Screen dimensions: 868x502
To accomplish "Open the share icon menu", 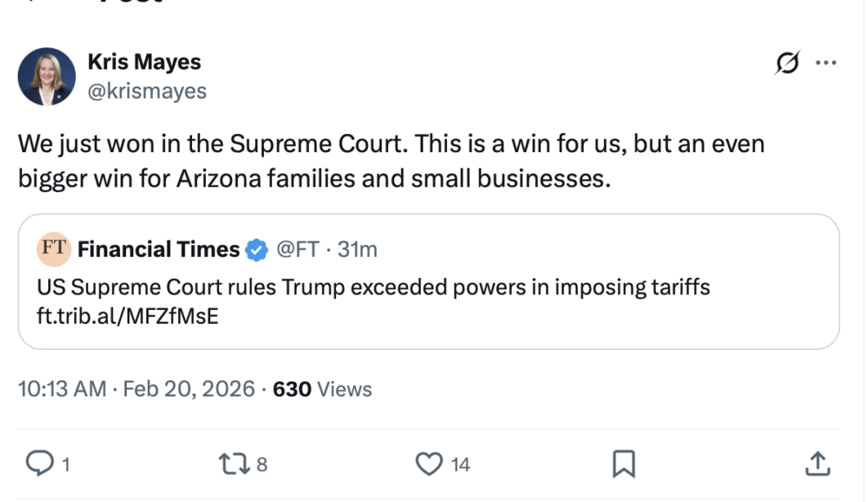I will [x=819, y=464].
